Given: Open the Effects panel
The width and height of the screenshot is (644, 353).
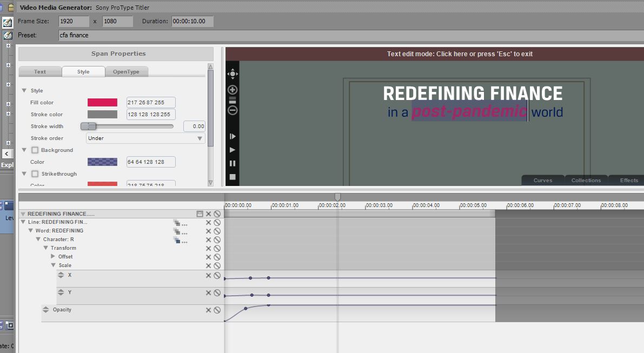Looking at the screenshot, I should click(629, 181).
